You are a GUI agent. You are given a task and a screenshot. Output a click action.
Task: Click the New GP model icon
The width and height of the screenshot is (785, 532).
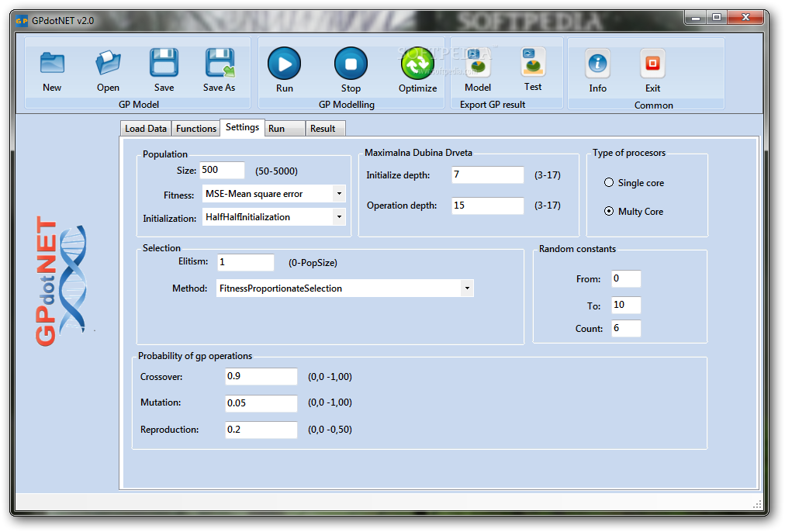[x=52, y=64]
